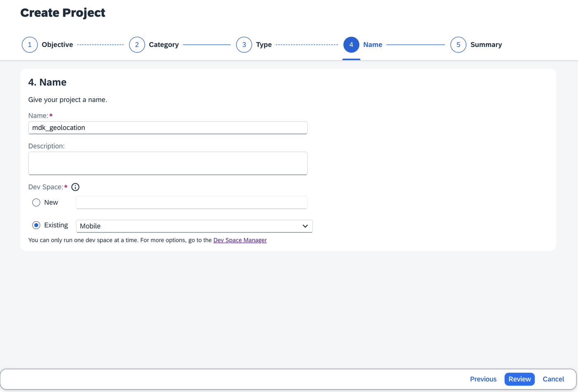
Task: Select the New dev space radio button
Action: click(x=36, y=203)
